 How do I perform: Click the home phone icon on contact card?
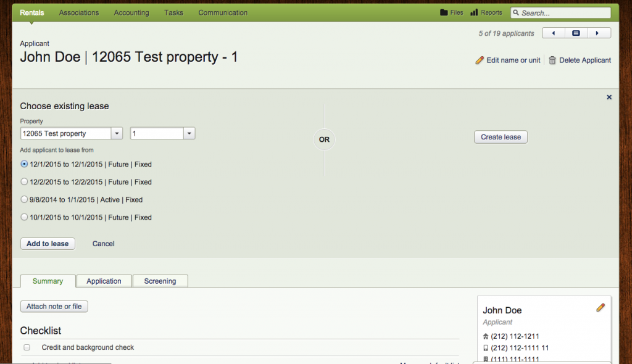[487, 337]
